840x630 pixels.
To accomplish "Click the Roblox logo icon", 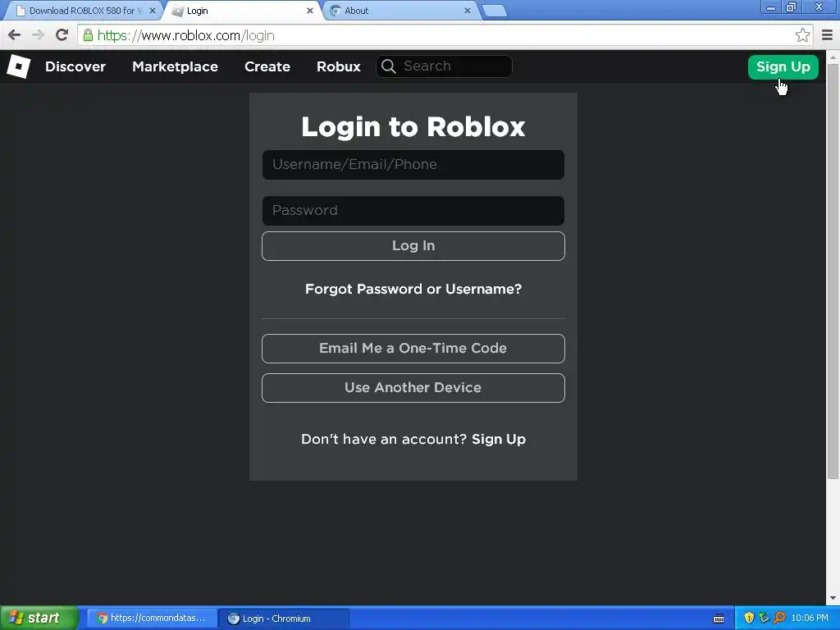I will point(18,66).
